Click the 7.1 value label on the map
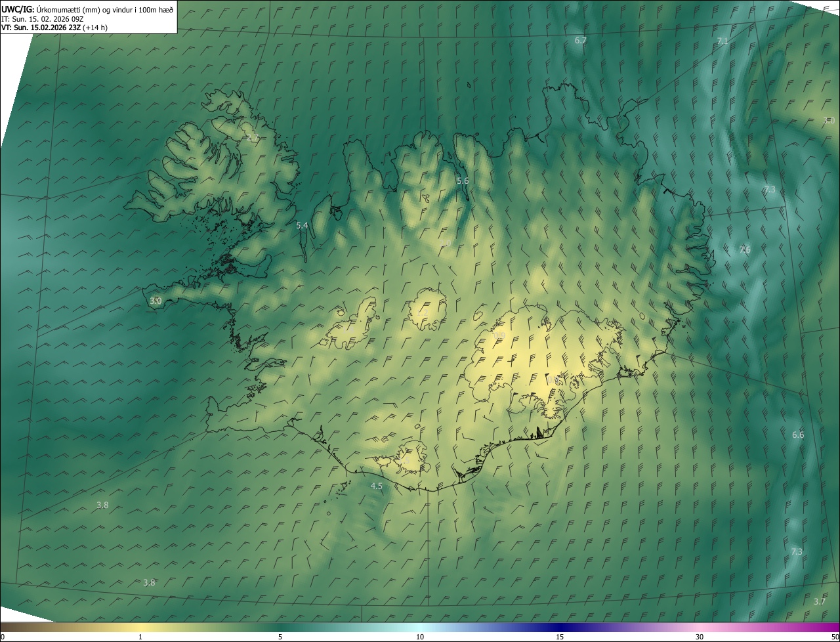The height and width of the screenshot is (642, 840). coord(723,41)
